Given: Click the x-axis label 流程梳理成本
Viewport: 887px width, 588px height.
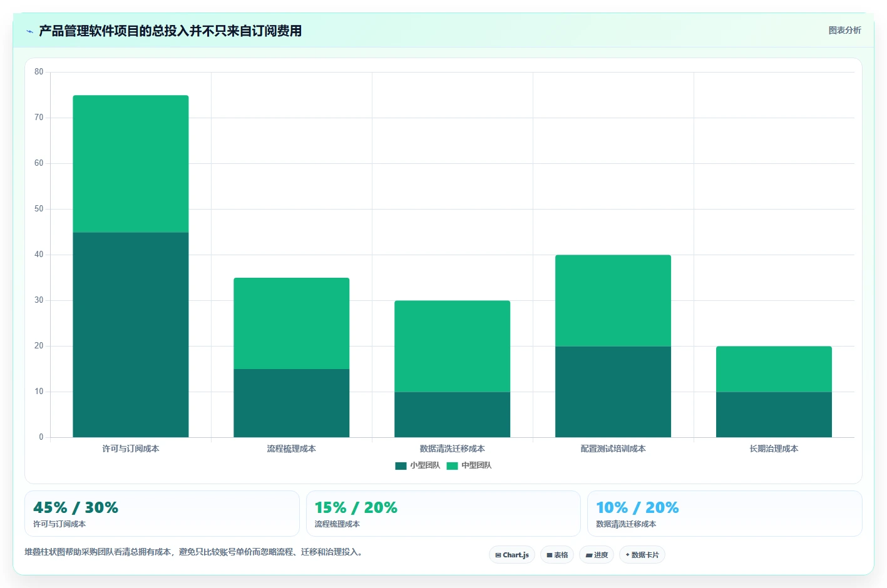Looking at the screenshot, I should click(x=292, y=449).
